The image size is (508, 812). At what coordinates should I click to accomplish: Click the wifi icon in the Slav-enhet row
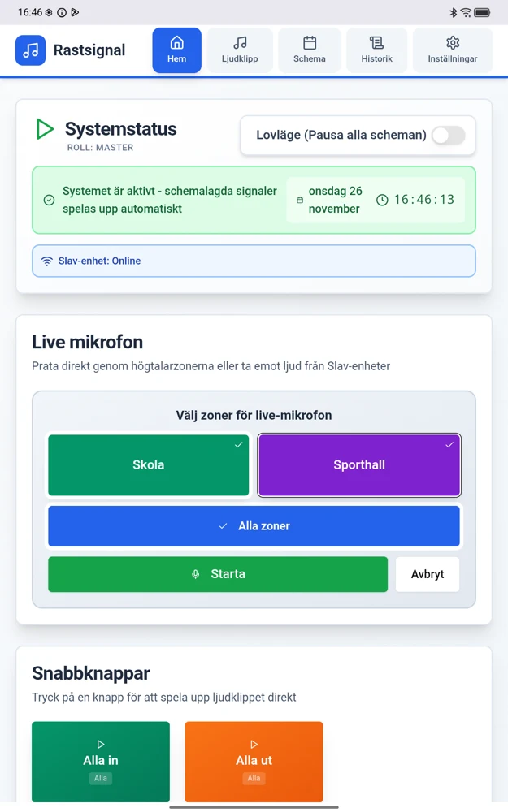tap(47, 261)
